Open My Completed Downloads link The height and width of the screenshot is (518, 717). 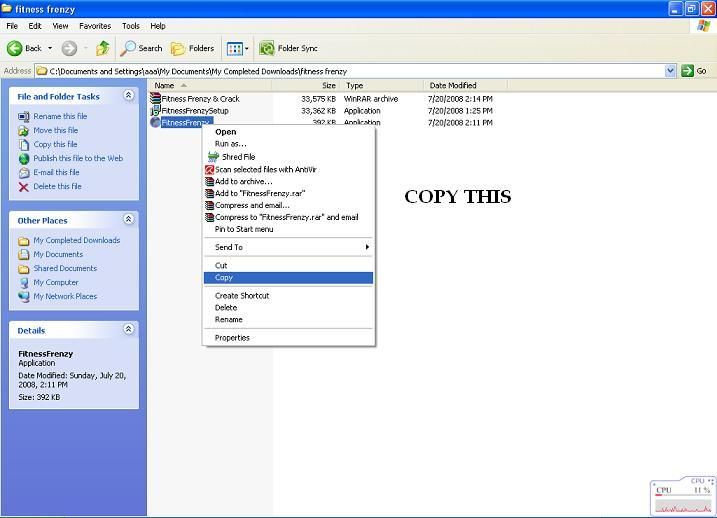[76, 241]
